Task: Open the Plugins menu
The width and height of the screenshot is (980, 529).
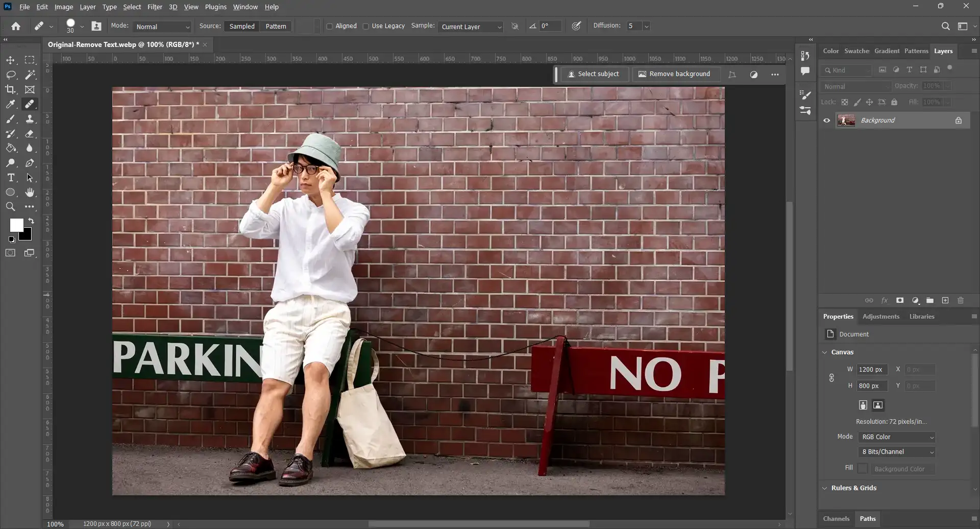Action: (215, 7)
